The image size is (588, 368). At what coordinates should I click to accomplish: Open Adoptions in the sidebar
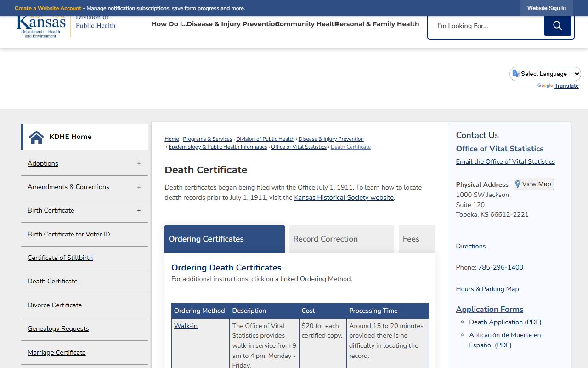[x=43, y=163]
